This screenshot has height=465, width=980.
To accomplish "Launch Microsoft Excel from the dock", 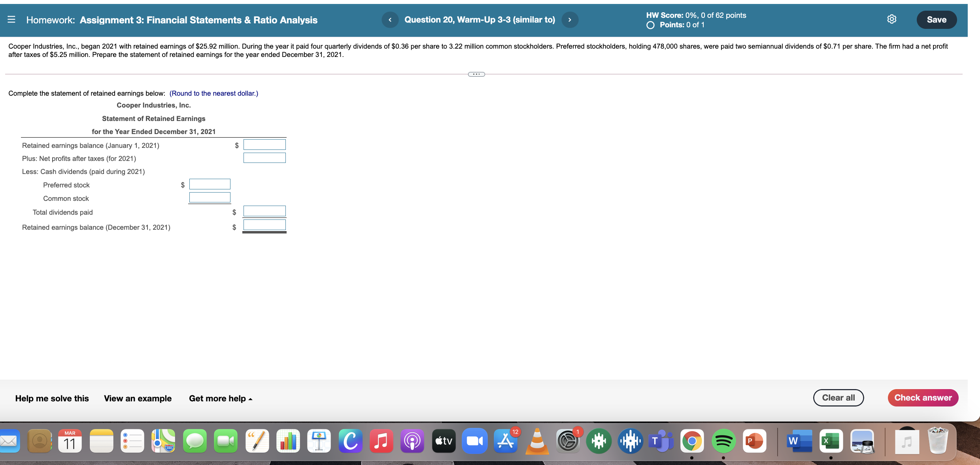I will pyautogui.click(x=831, y=440).
